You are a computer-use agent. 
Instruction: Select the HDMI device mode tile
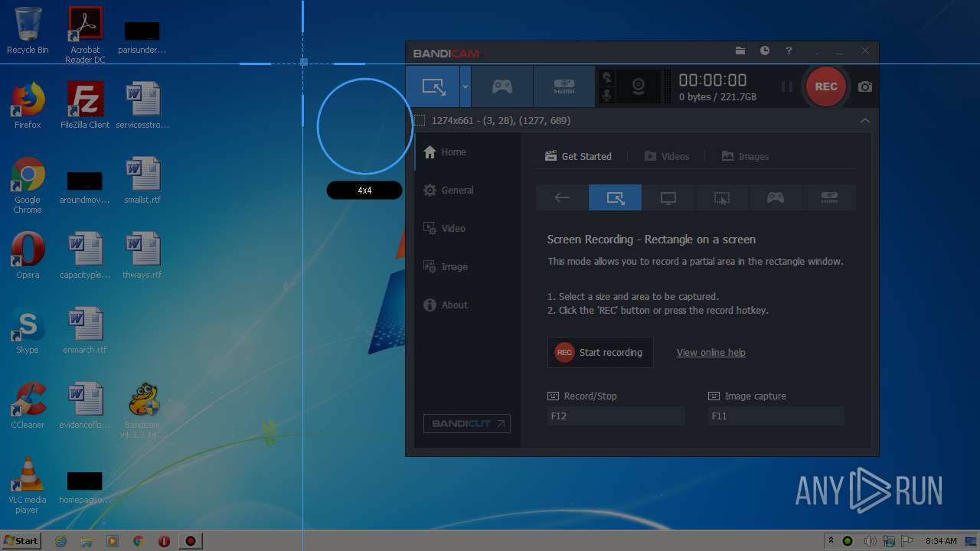(829, 197)
